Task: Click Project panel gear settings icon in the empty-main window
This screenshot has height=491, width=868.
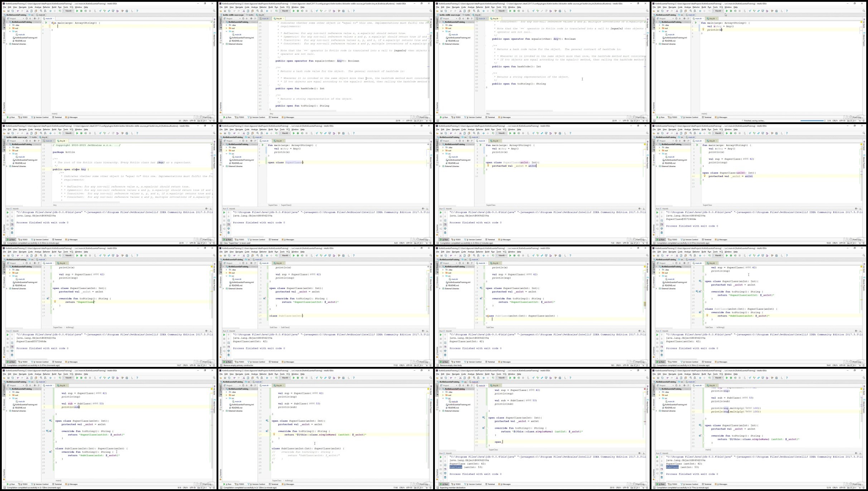Action: point(34,19)
